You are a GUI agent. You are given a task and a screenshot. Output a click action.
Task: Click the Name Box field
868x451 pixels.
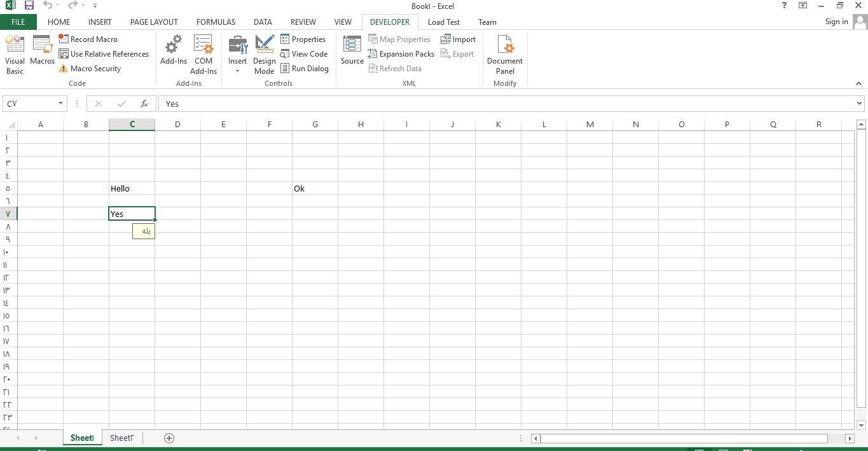(30, 104)
